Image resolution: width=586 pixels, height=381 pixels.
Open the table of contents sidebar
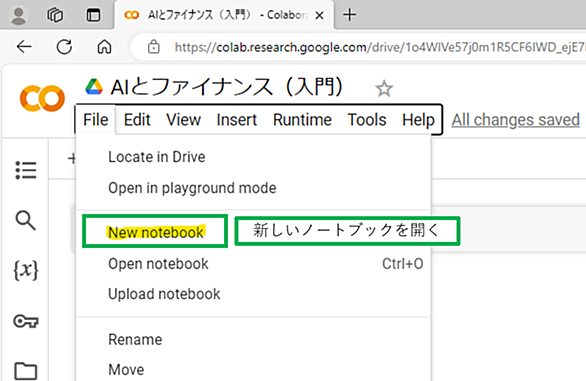tap(26, 170)
